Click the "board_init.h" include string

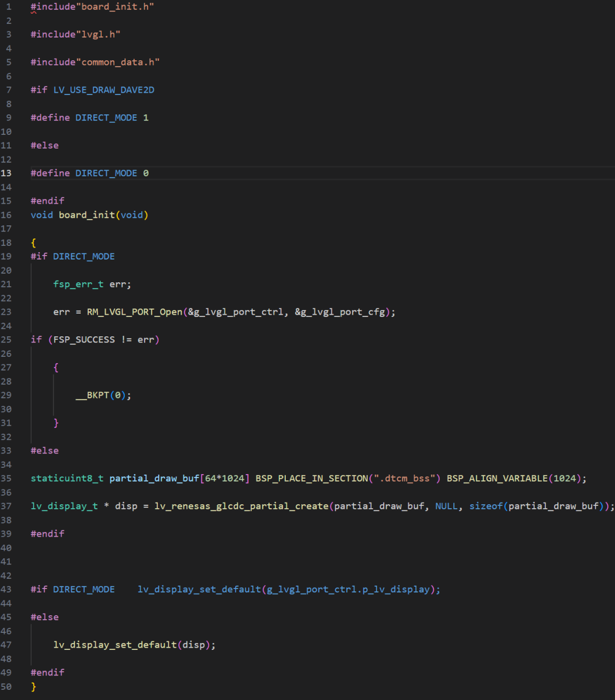115,7
